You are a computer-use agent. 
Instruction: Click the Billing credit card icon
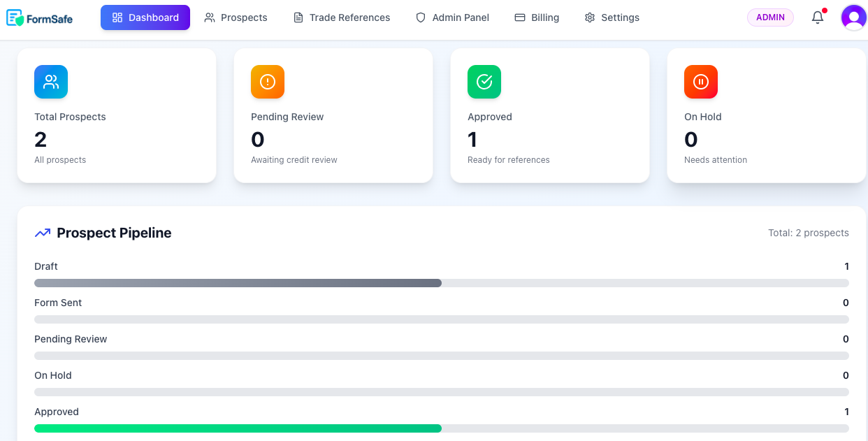tap(520, 17)
